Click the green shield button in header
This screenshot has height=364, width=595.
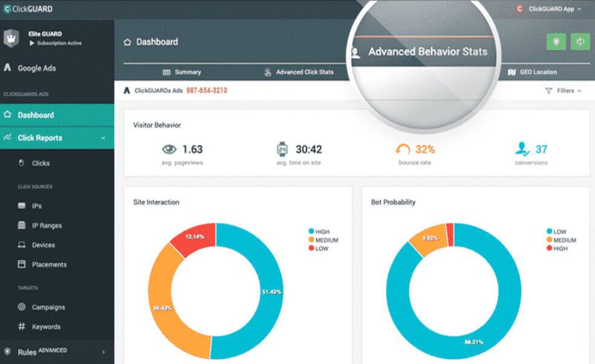tap(556, 42)
